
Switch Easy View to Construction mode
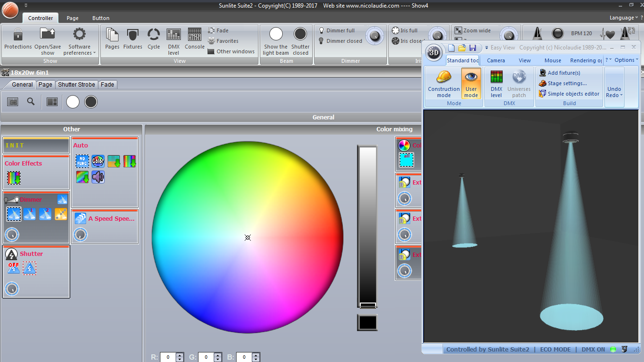pos(444,83)
